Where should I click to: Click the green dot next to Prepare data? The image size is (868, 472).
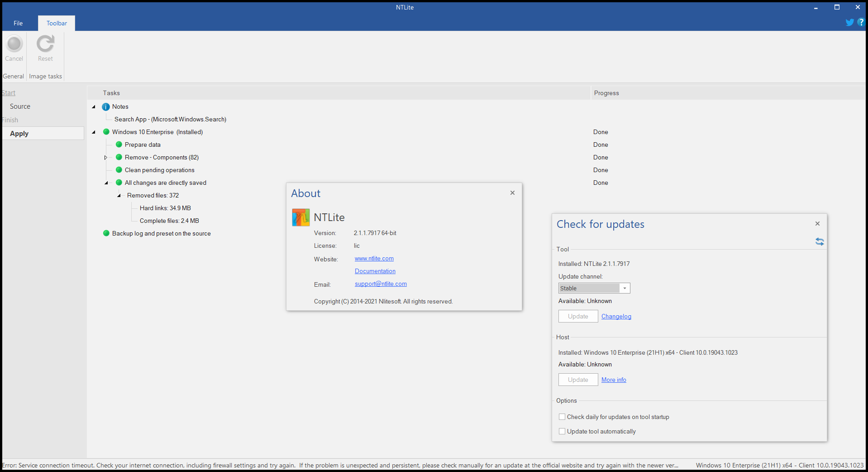(x=119, y=144)
